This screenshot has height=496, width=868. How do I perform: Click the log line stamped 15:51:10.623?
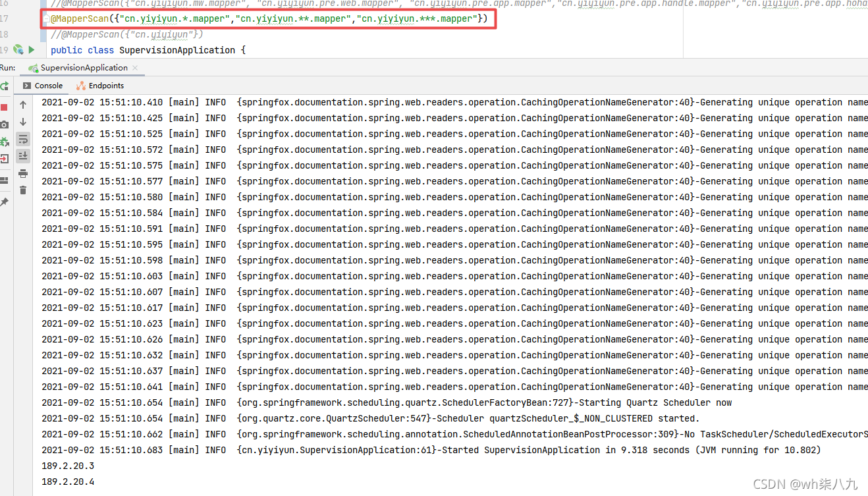[x=454, y=323]
